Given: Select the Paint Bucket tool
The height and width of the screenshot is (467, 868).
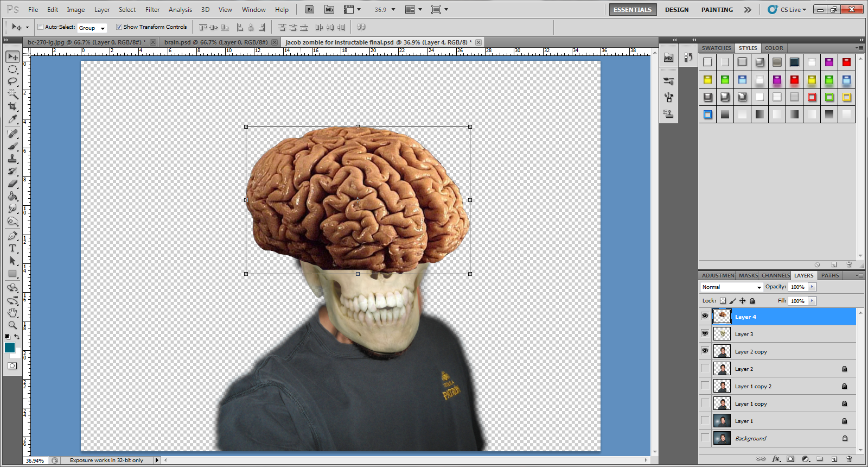Looking at the screenshot, I should 13,196.
